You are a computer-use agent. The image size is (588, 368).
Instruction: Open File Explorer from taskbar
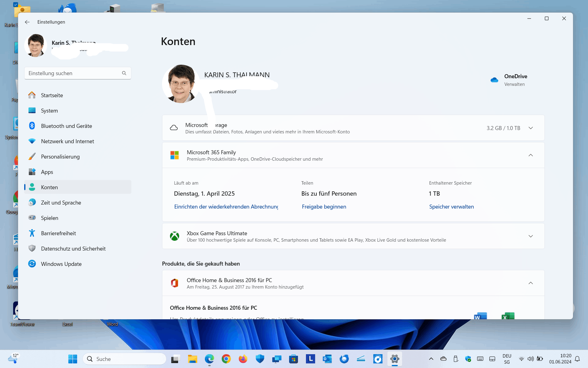(x=192, y=359)
